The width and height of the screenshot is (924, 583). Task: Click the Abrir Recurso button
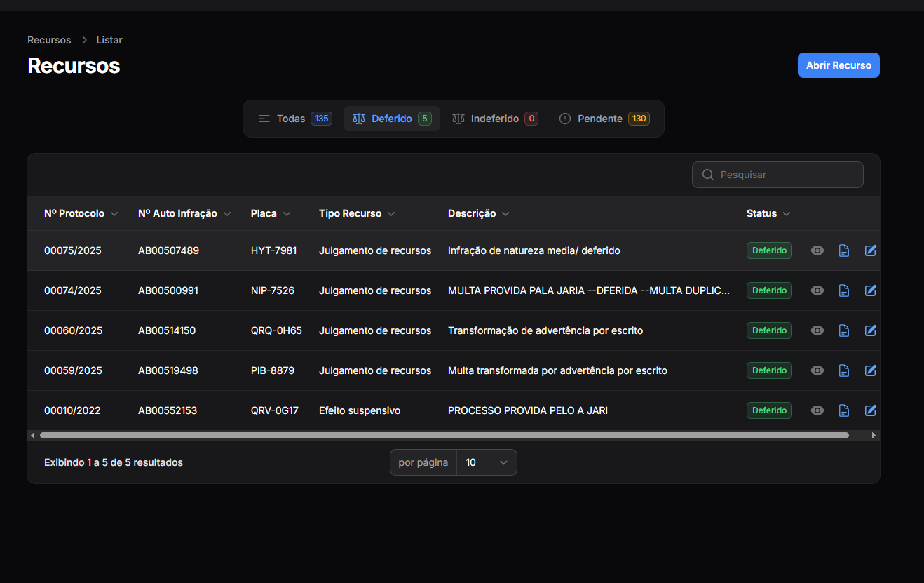coord(838,65)
